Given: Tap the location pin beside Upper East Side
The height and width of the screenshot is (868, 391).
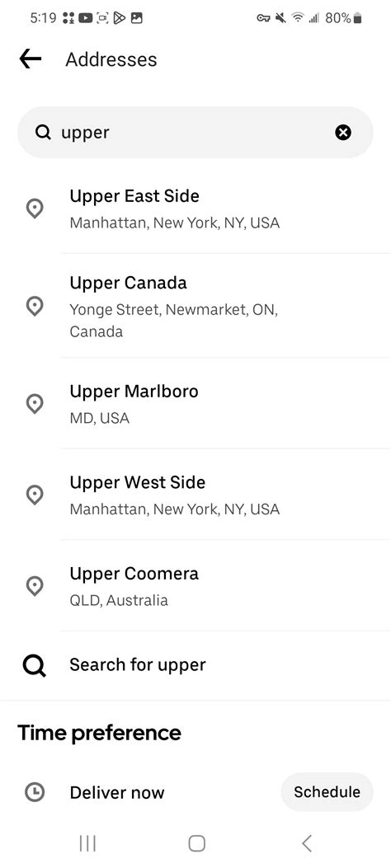Looking at the screenshot, I should click(35, 209).
